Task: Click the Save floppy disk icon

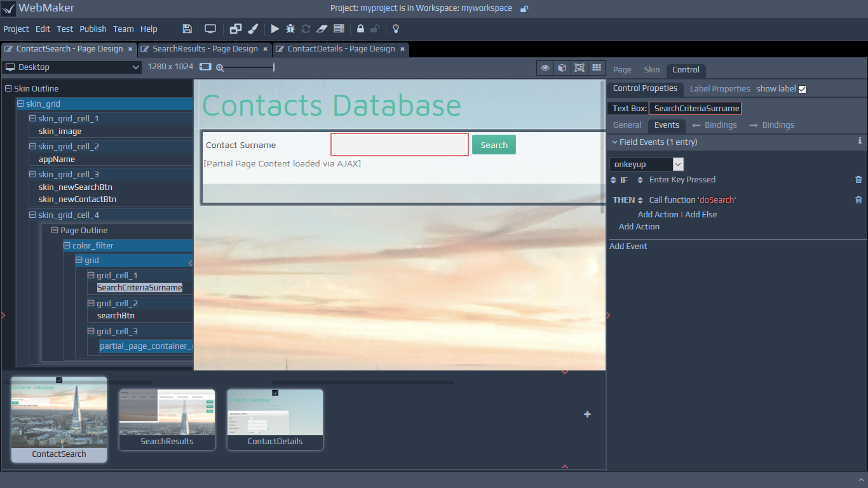Action: pyautogui.click(x=187, y=29)
